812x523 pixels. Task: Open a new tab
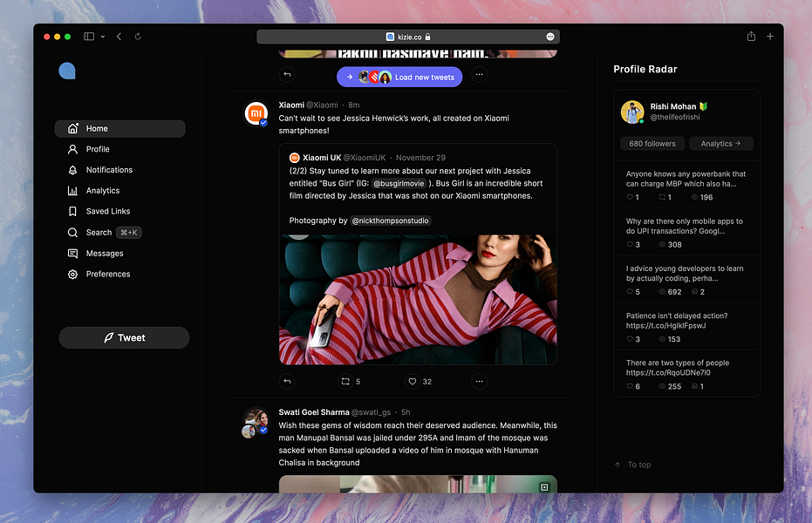point(770,37)
